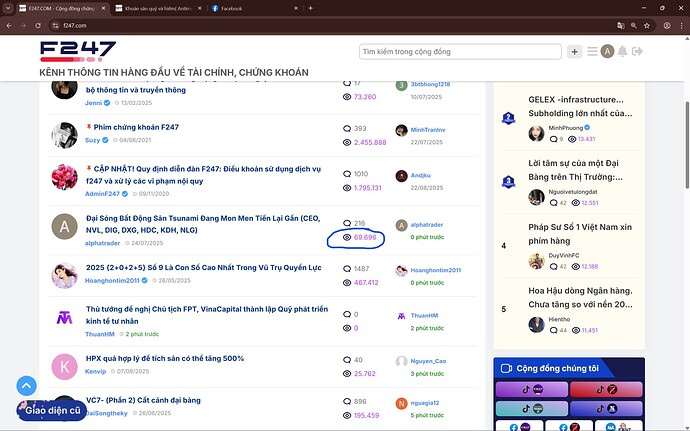Click last poster nguagia12
690x431 pixels.
click(425, 403)
